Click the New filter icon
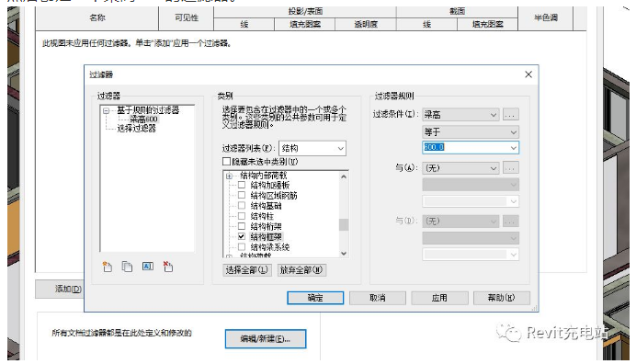The image size is (636, 364). pos(108,267)
